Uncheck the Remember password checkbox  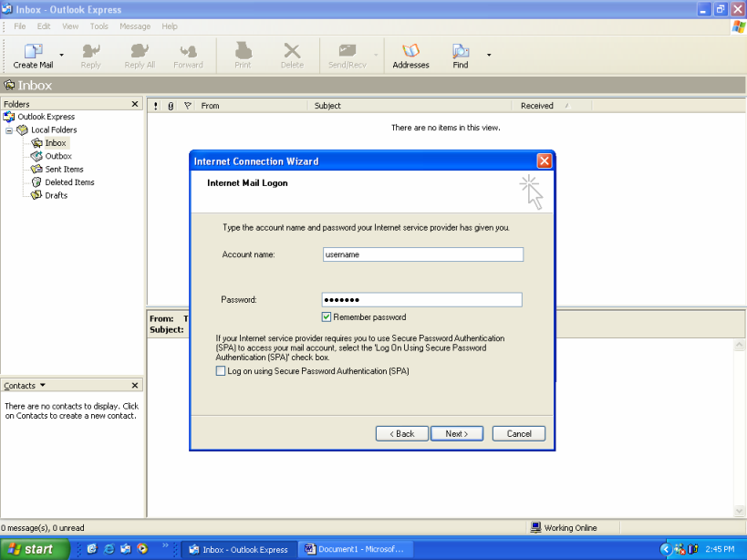(x=327, y=317)
